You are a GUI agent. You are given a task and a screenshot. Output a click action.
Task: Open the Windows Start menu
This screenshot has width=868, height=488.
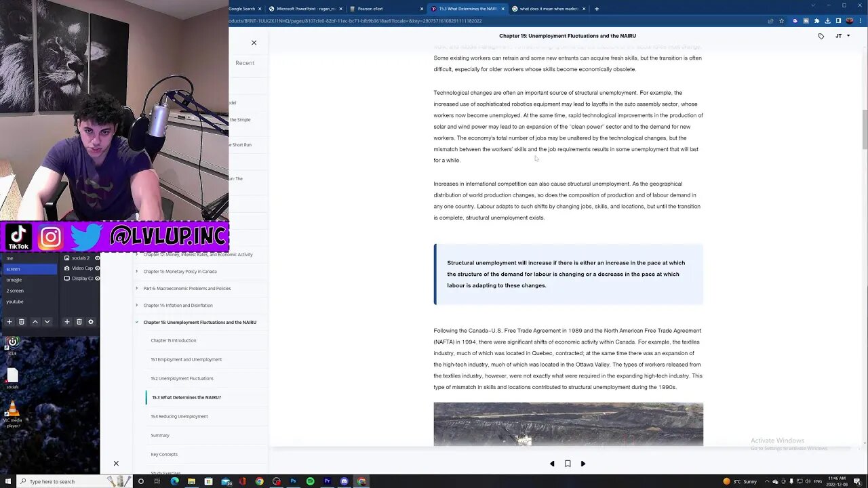[x=7, y=481]
